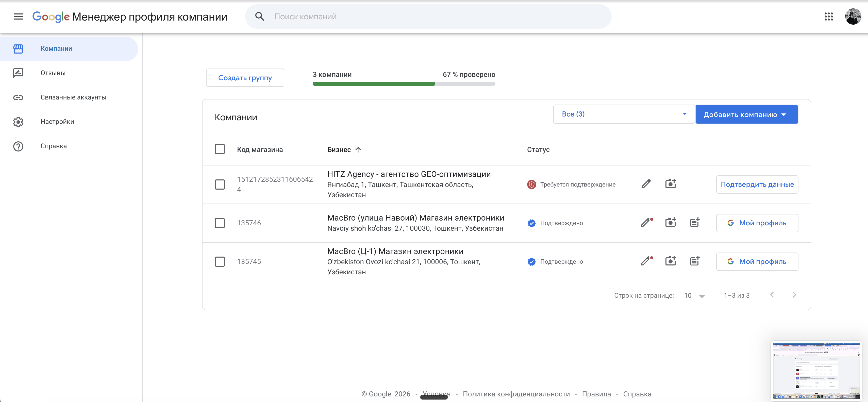Image resolution: width=868 pixels, height=402 pixels.
Task: Open the Справка sidebar section
Action: point(69,146)
